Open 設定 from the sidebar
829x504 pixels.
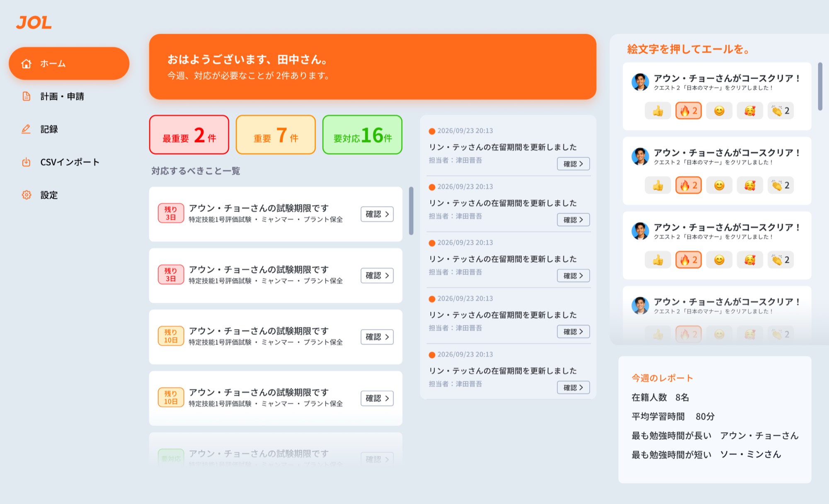coord(49,195)
